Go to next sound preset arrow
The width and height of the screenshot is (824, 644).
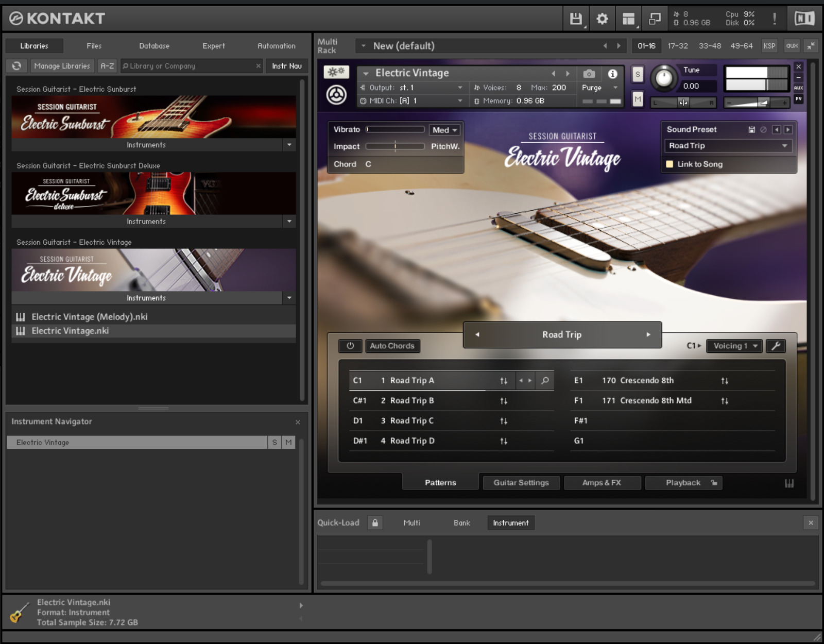coord(788,130)
